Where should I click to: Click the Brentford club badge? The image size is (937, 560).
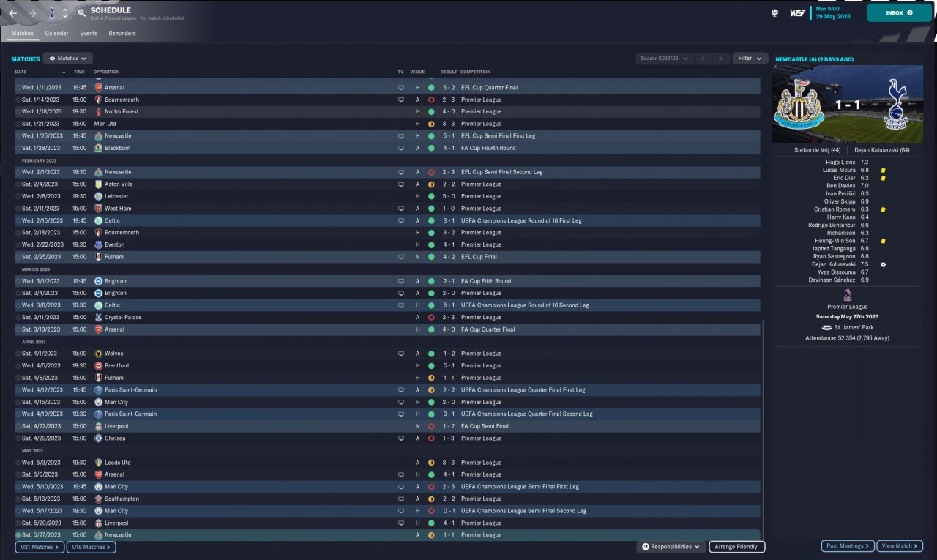[x=99, y=365]
